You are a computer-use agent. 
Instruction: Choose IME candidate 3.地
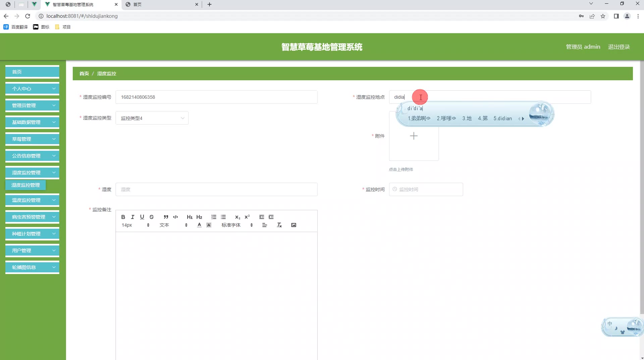click(467, 119)
